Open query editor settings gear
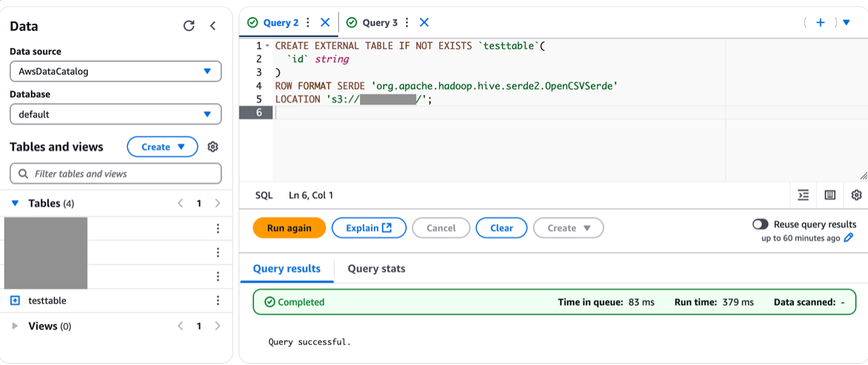 coord(856,195)
